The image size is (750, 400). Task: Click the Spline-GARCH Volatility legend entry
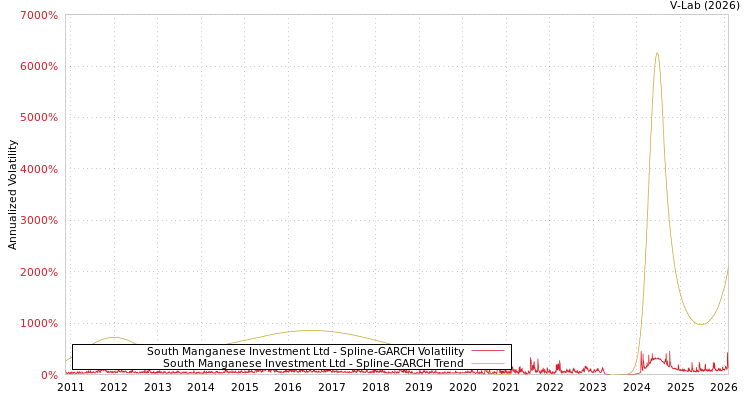click(x=305, y=351)
